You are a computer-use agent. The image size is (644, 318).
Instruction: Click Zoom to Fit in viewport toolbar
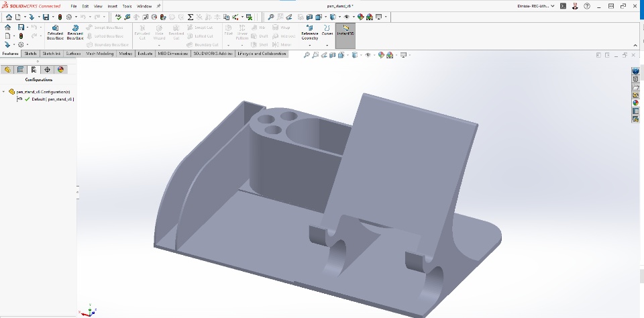click(x=307, y=55)
